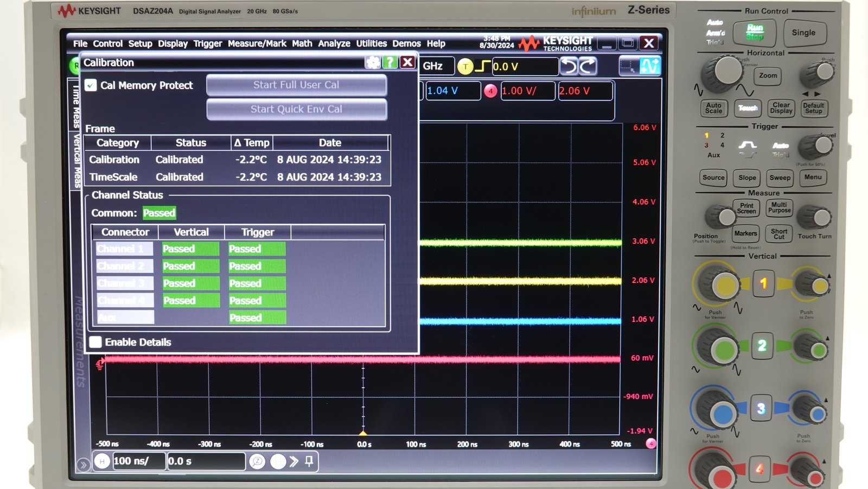Toggle front panel channel 3 button
This screenshot has height=489, width=868.
tap(761, 408)
